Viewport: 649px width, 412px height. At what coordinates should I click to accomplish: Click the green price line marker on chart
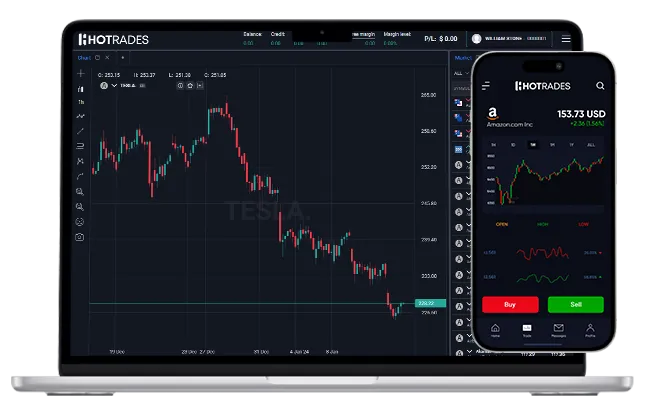click(x=425, y=303)
